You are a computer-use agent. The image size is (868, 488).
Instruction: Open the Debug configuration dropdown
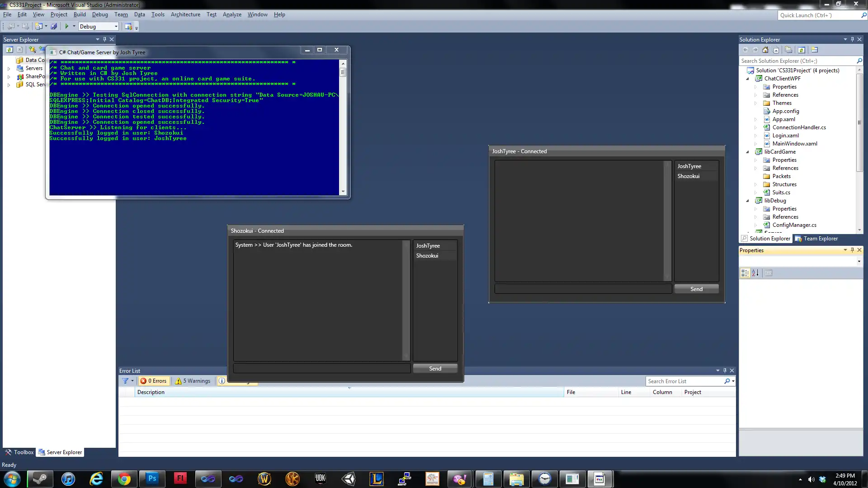116,26
